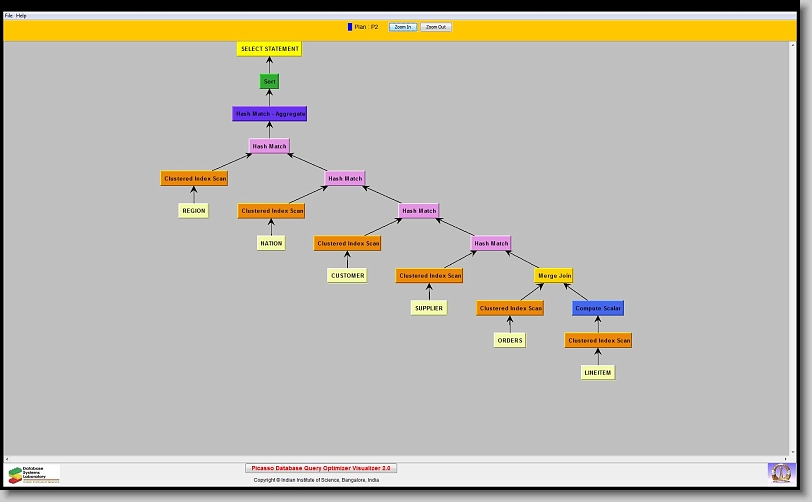
Task: Click the Database Systems Laboratory logo
Action: 34,474
